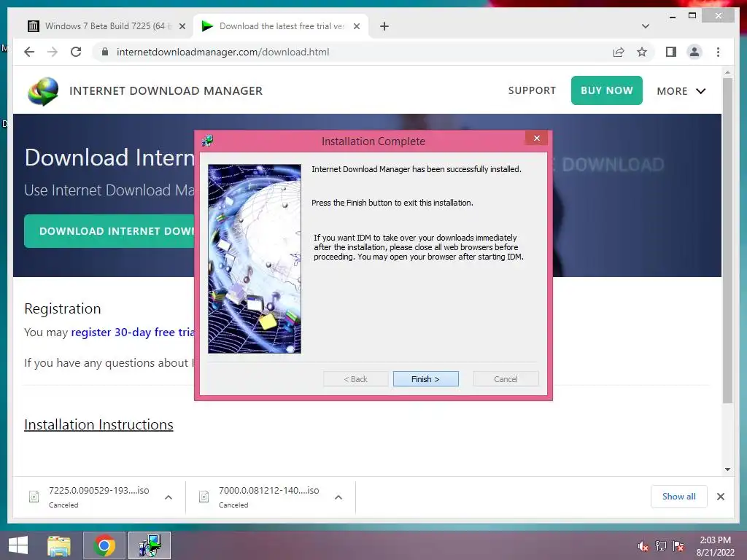This screenshot has width=747, height=560.
Task: Expand options for the 7225.0.090529 iso download
Action: [169, 497]
